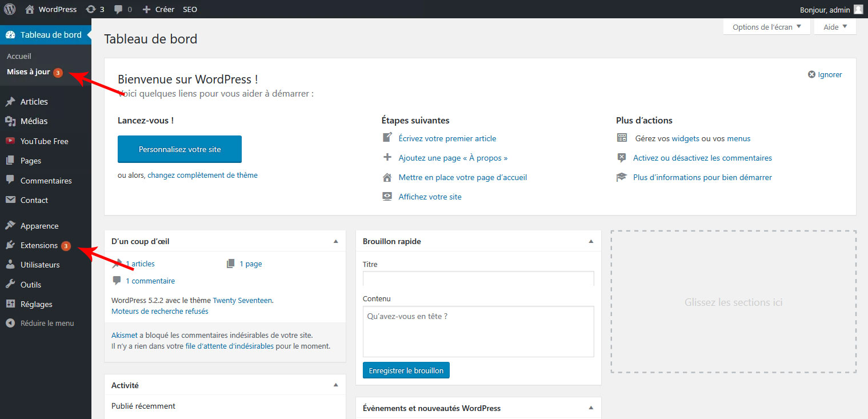Click the Contact envelope icon in sidebar
868x419 pixels.
tap(10, 200)
